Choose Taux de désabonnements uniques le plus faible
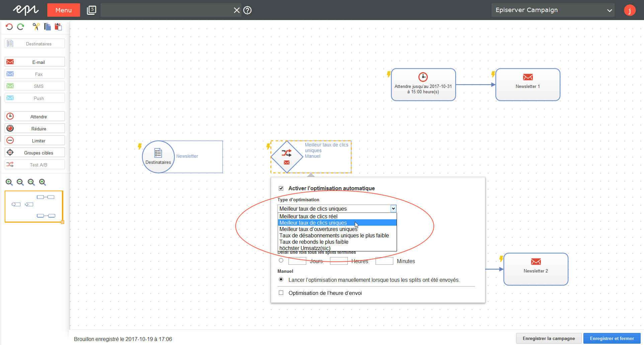This screenshot has width=644, height=345. tap(337, 235)
